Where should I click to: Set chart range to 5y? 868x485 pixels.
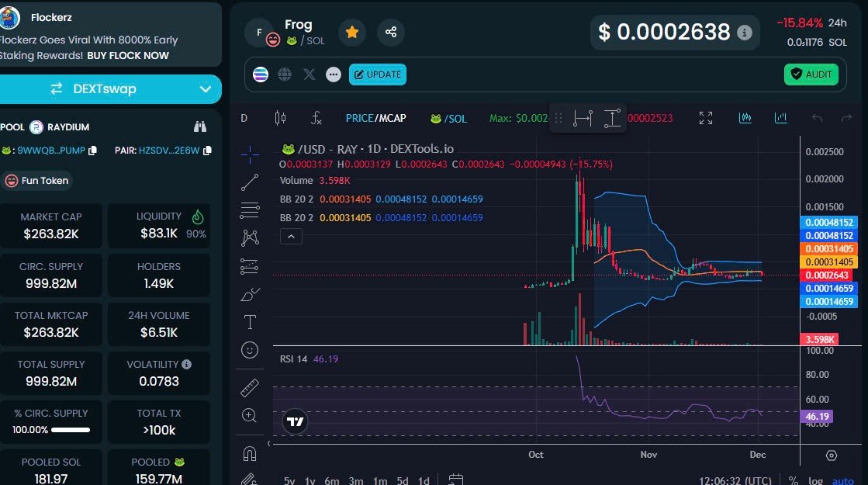pyautogui.click(x=289, y=480)
